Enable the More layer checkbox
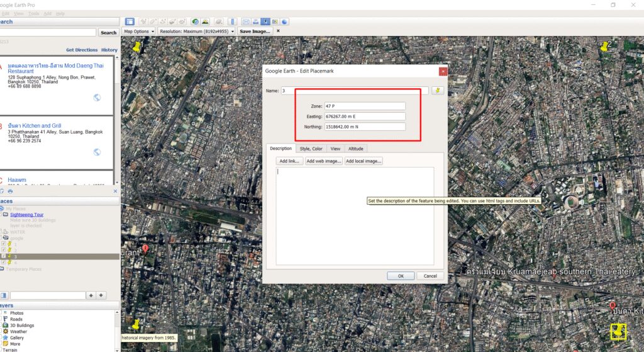The width and height of the screenshot is (644, 352). coord(1,344)
